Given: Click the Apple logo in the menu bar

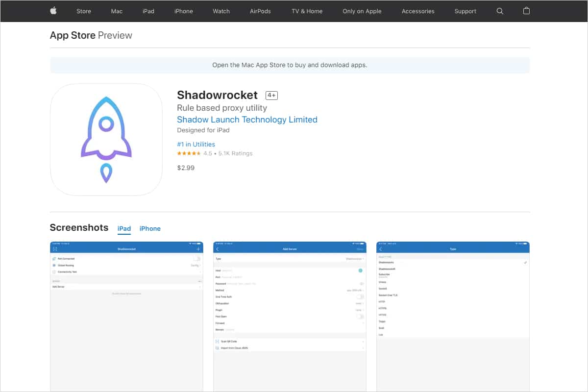Looking at the screenshot, I should [x=53, y=11].
